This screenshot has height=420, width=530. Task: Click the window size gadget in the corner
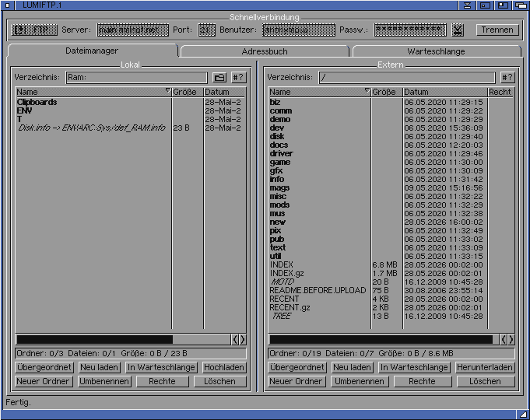click(x=523, y=415)
